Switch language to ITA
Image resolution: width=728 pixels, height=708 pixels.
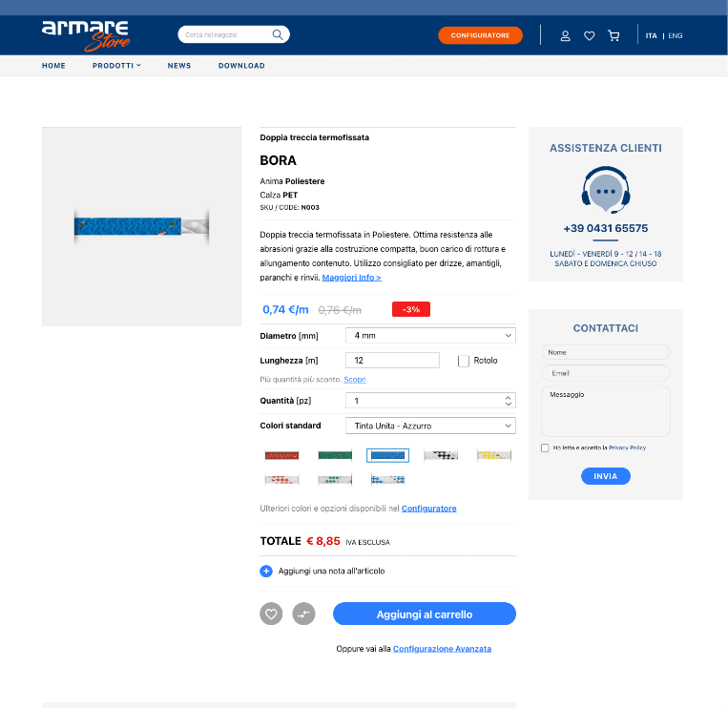pyautogui.click(x=651, y=35)
